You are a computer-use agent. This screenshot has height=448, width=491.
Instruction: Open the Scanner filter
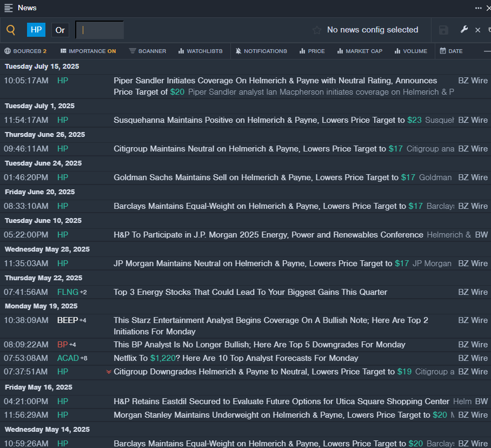[x=148, y=51]
